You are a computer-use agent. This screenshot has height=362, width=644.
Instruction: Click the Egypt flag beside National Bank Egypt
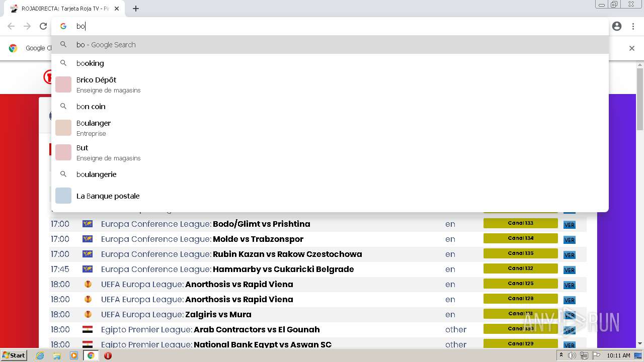pos(88,344)
